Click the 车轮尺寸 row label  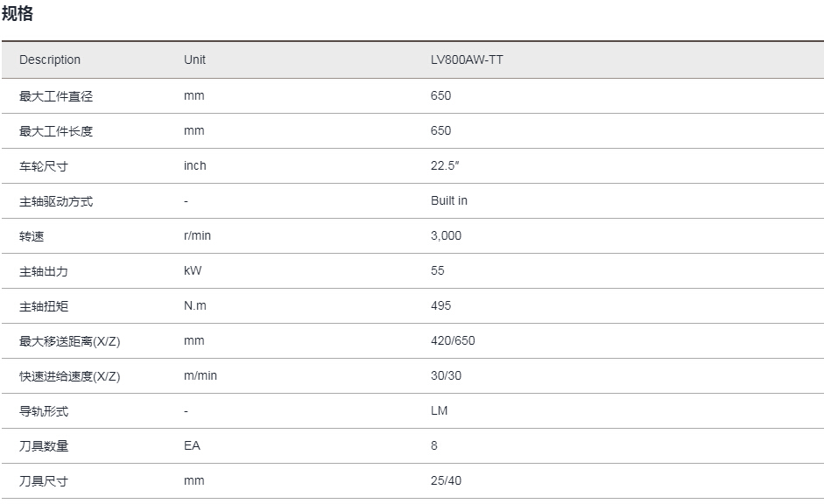point(44,166)
